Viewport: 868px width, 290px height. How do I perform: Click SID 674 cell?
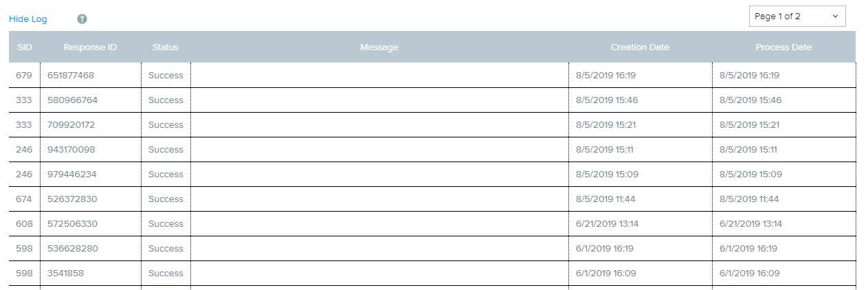24,199
